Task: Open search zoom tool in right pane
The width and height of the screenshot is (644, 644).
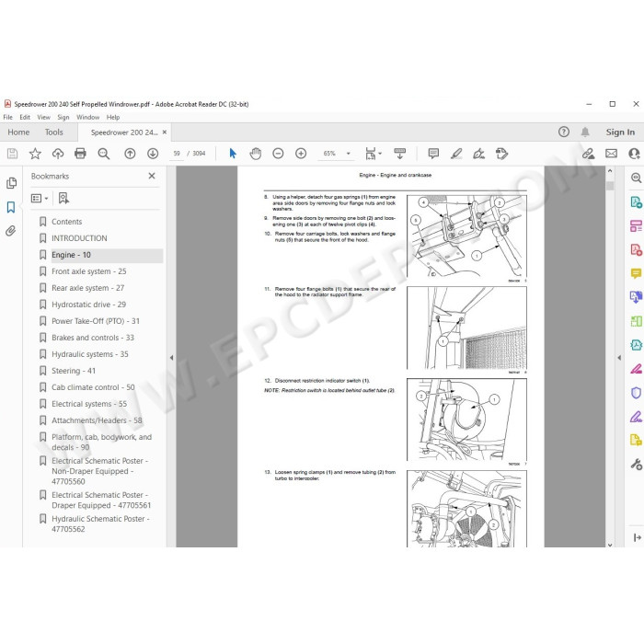Action: point(636,178)
